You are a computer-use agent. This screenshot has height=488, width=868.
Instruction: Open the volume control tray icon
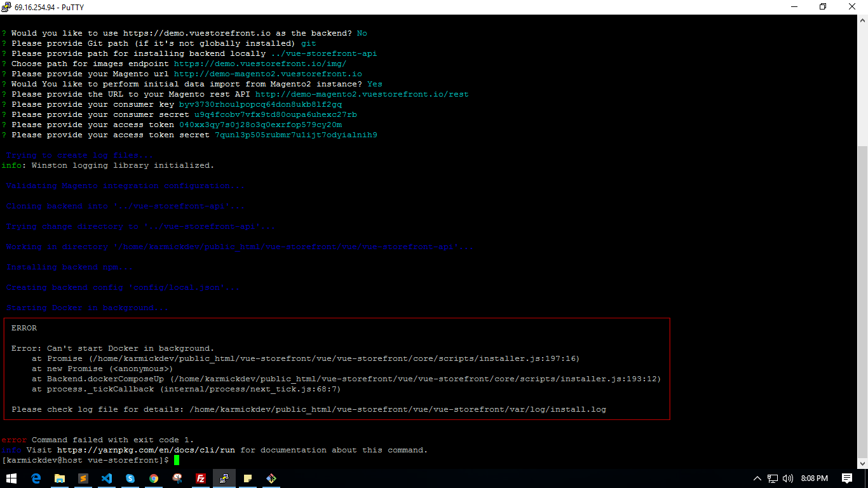[788, 478]
